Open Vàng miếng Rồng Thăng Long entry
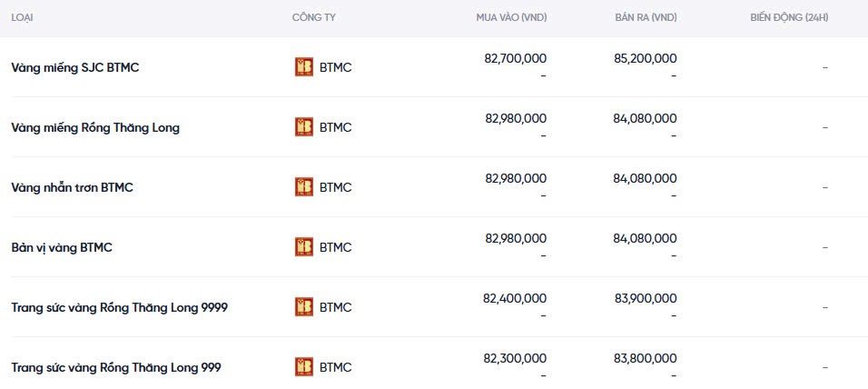 pyautogui.click(x=95, y=127)
